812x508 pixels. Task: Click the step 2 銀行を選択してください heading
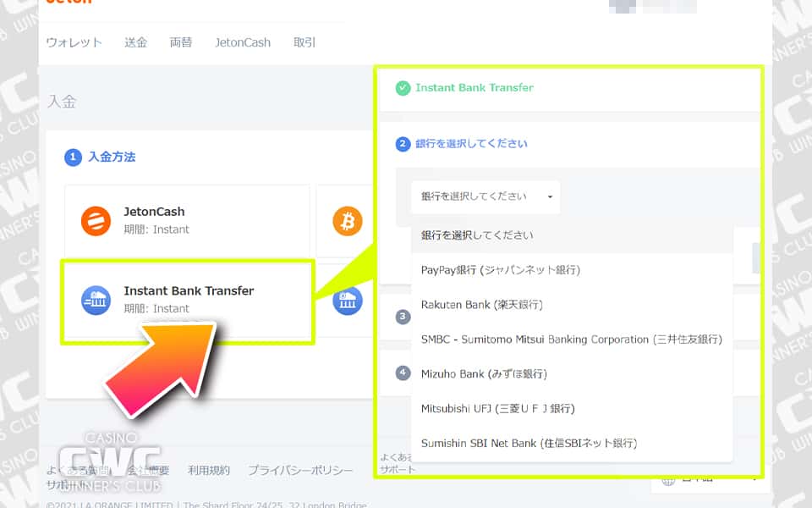[x=471, y=144]
